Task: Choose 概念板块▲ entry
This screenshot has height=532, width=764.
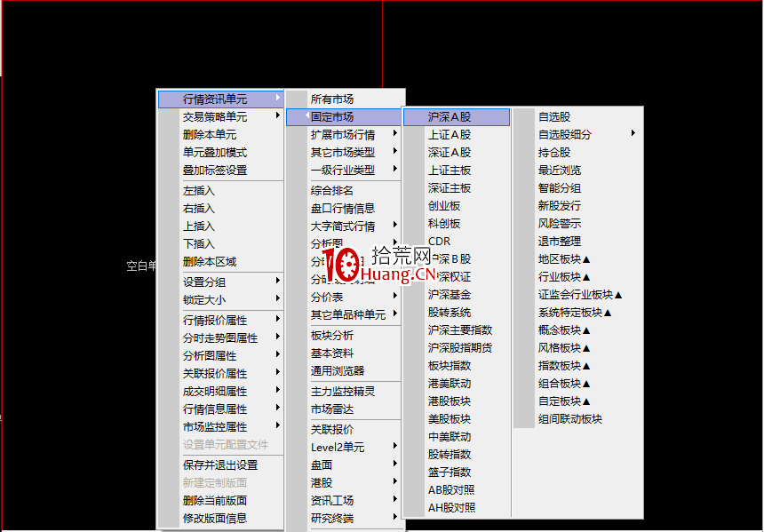Action: click(577, 330)
